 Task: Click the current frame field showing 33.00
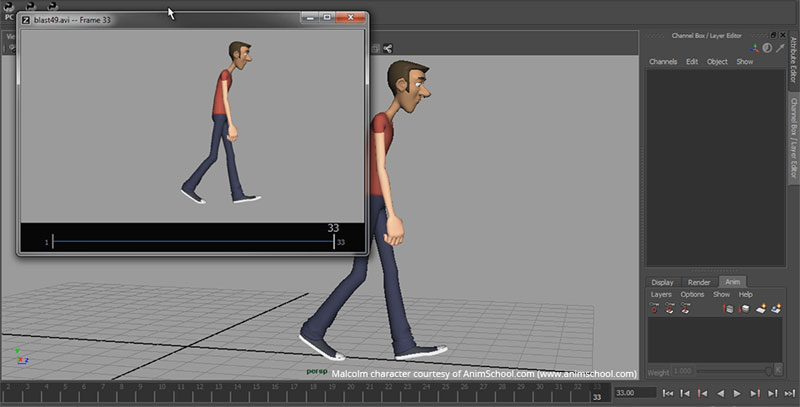[635, 393]
